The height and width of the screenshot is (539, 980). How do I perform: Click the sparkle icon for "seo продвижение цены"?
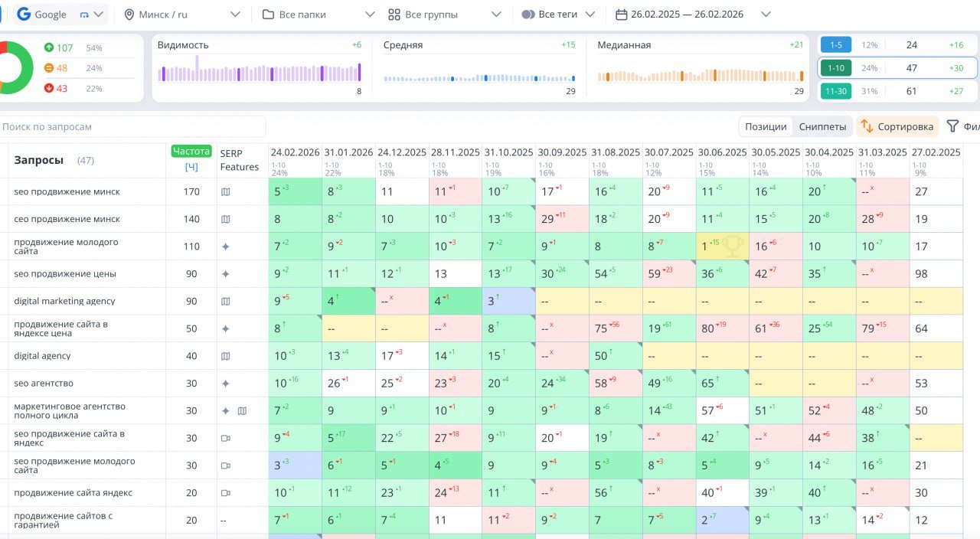coord(225,274)
